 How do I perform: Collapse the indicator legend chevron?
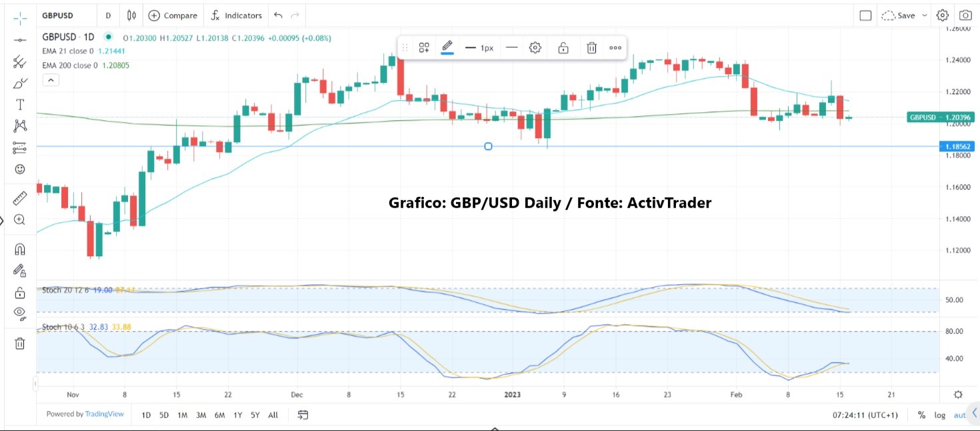pyautogui.click(x=51, y=80)
